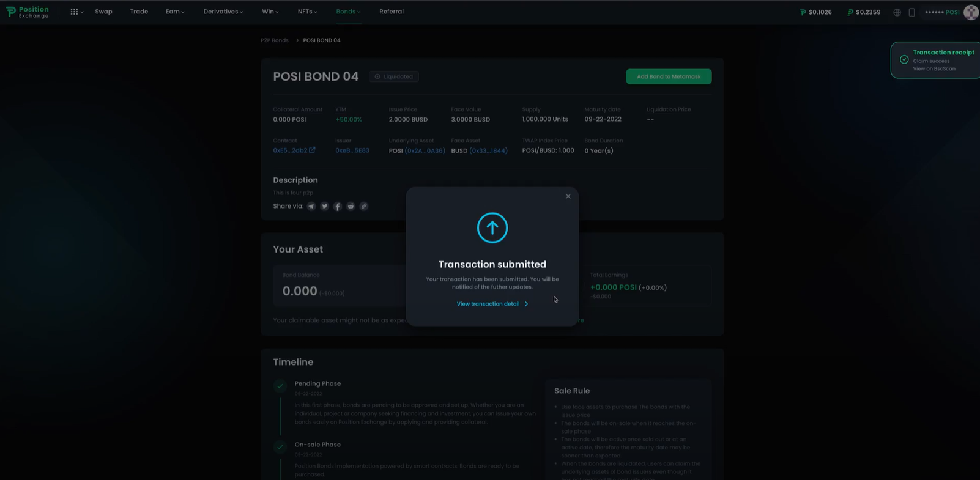Open language globe icon in header
Image resolution: width=980 pixels, height=480 pixels.
tap(897, 12)
